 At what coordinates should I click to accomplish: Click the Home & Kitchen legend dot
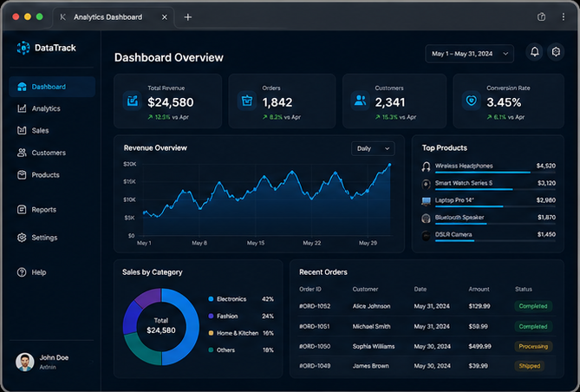coord(211,333)
